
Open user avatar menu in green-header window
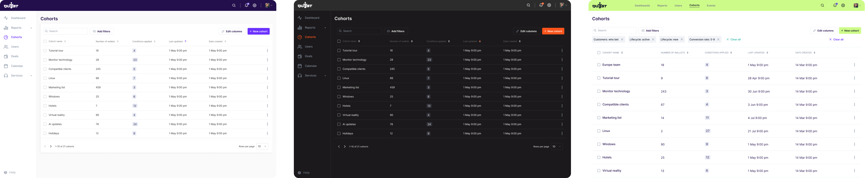click(857, 5)
